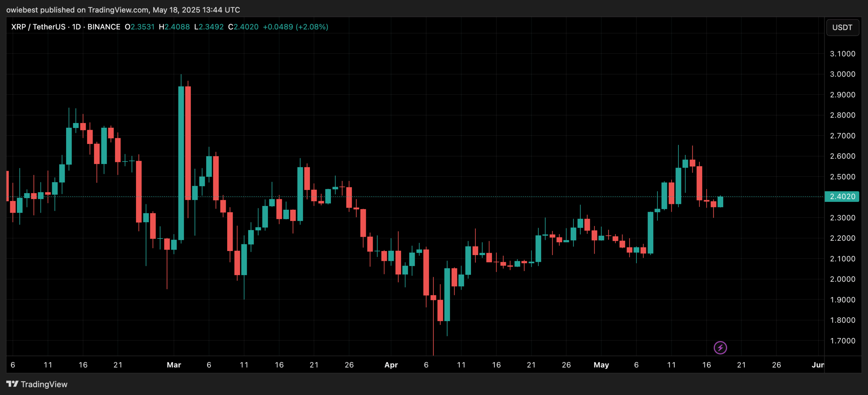
Task: Click the 2.9000 price axis label
Action: 843,95
